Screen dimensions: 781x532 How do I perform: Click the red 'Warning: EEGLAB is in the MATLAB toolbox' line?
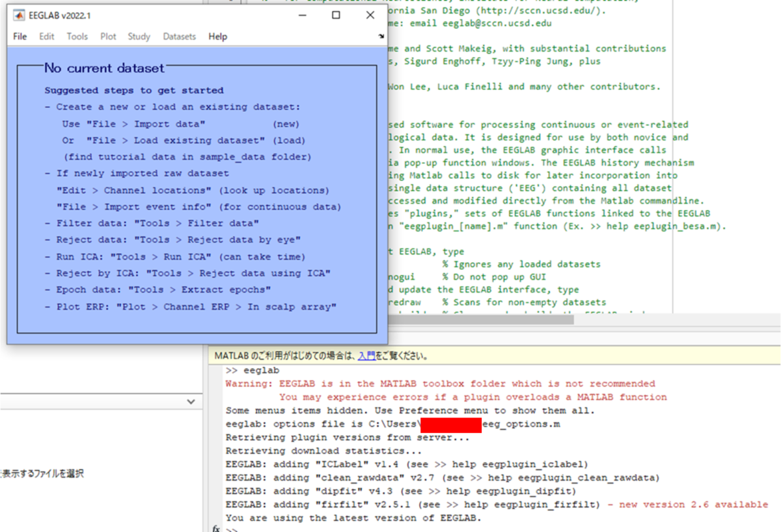click(x=440, y=384)
